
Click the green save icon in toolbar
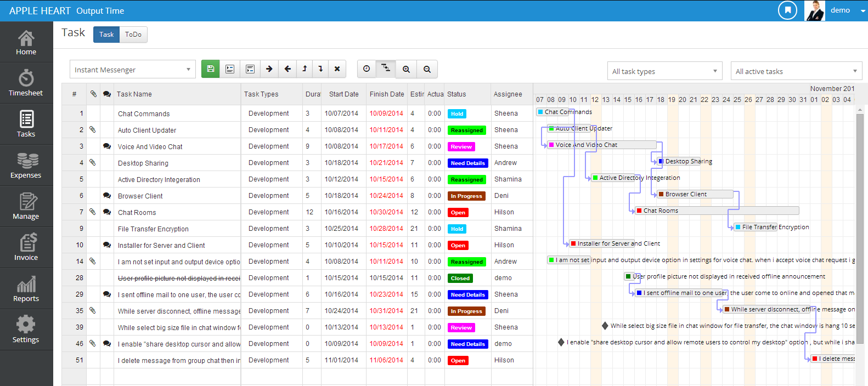pos(210,69)
